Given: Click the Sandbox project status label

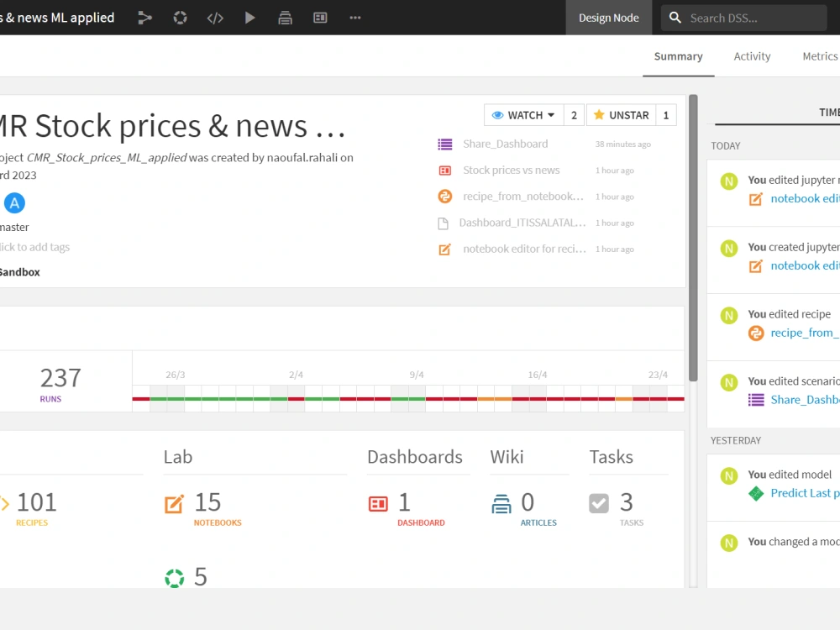Looking at the screenshot, I should click(x=20, y=272).
